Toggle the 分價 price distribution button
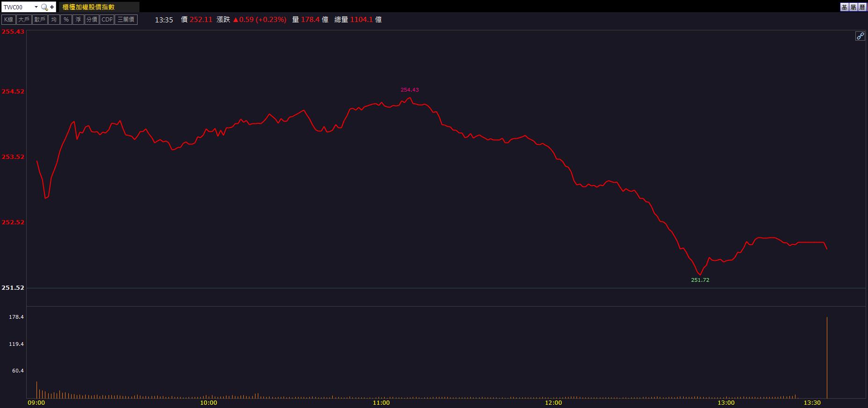Screen dimensions: 868x408 click(92, 20)
